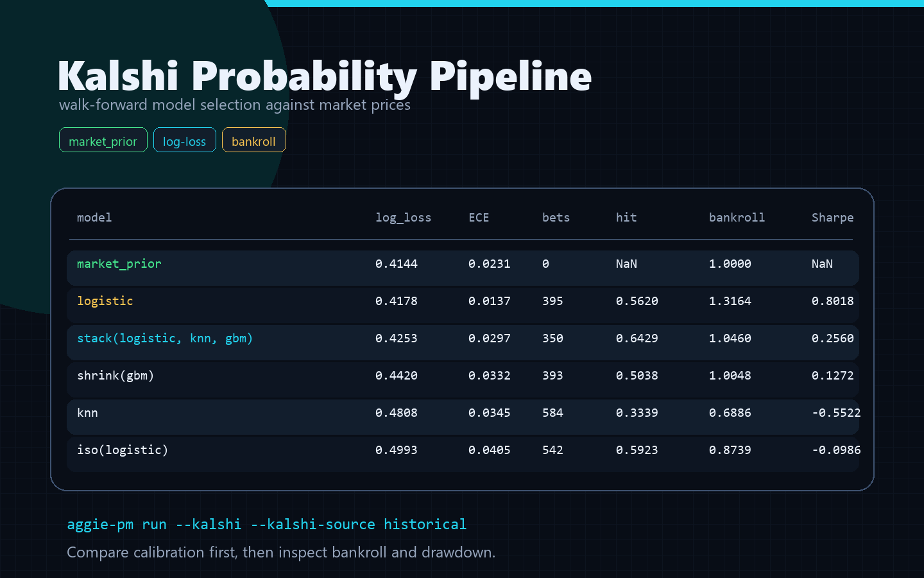Click bankroll value 1.0000
Image resolution: width=924 pixels, height=578 pixels.
click(730, 264)
